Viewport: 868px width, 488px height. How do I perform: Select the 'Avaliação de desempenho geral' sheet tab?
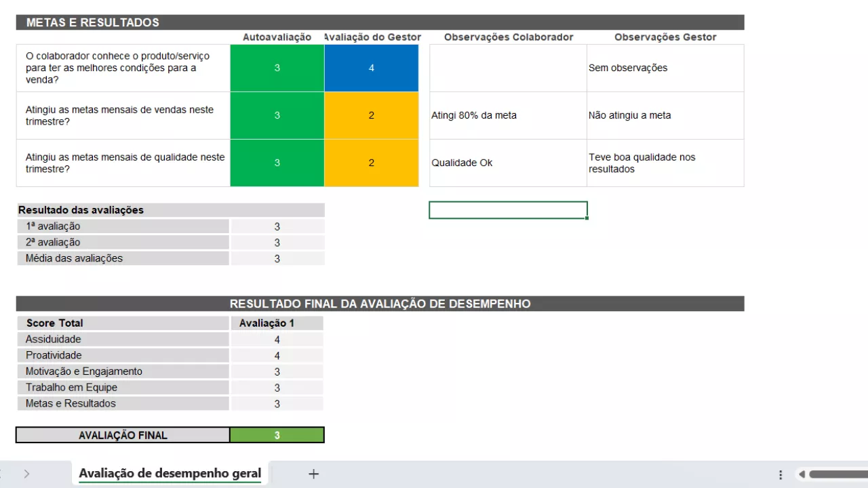[x=170, y=473]
